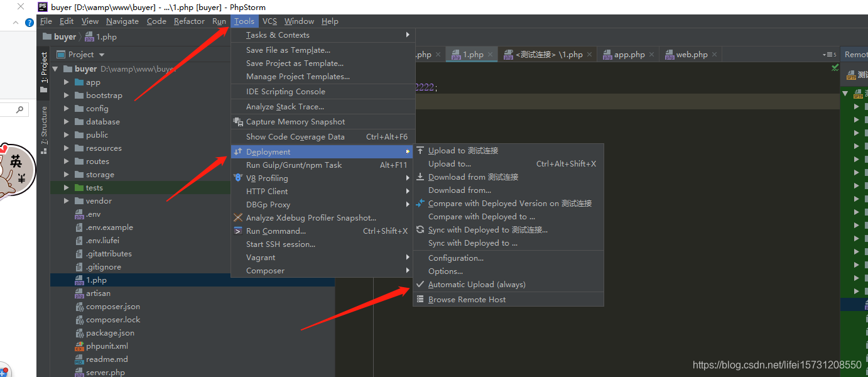The image size is (868, 377).
Task: Open the File menu
Action: [x=46, y=21]
